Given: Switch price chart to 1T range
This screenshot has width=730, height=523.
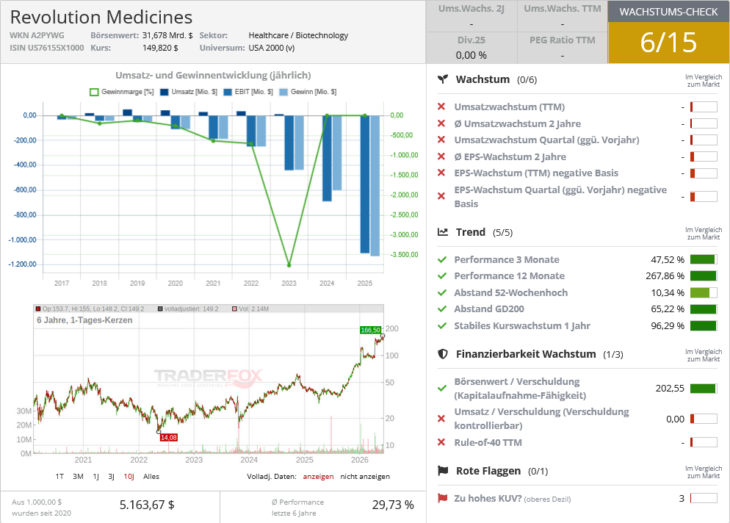Looking at the screenshot, I should pos(60,476).
